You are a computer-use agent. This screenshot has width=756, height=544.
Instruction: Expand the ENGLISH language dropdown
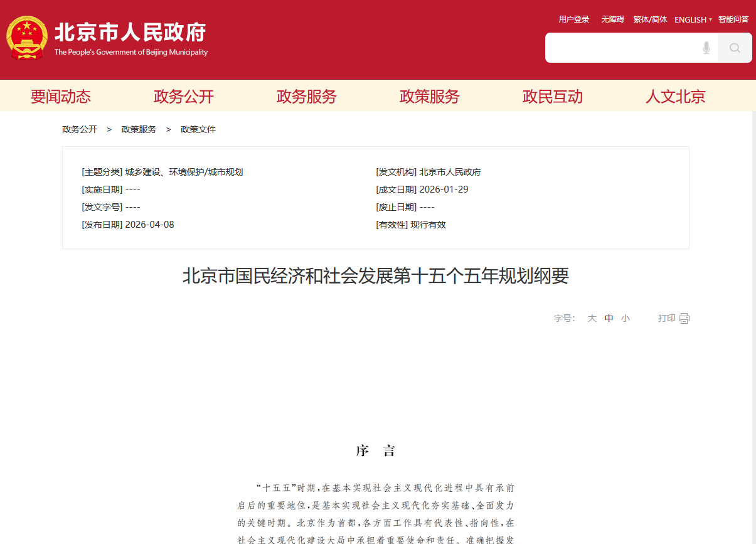click(x=693, y=19)
